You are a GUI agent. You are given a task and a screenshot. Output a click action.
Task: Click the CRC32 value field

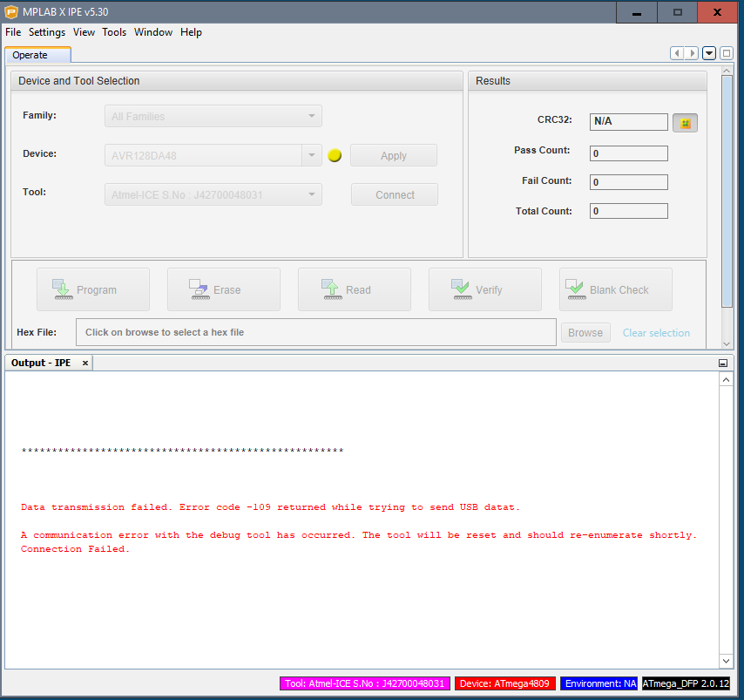coord(629,121)
